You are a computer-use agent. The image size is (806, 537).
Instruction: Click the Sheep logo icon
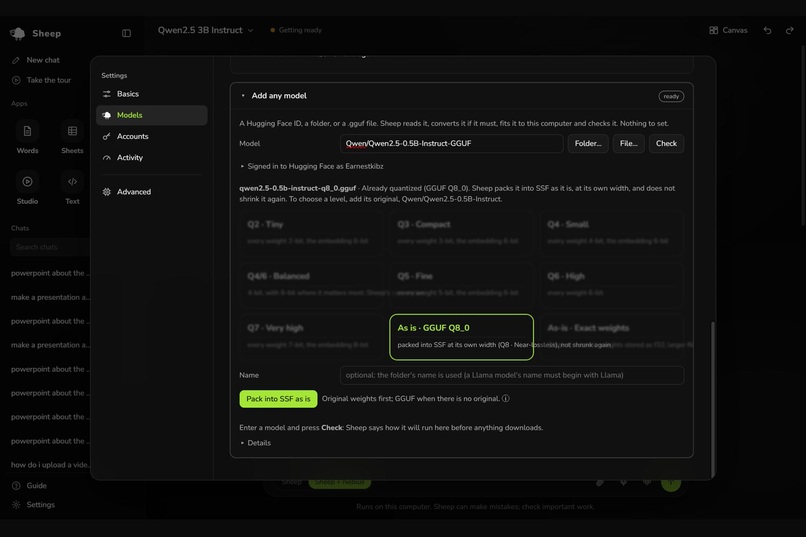[17, 33]
